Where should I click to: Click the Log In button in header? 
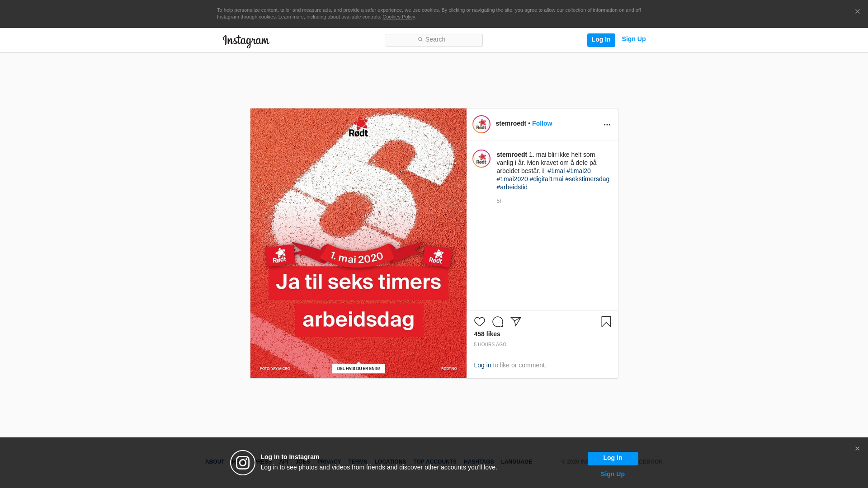tap(601, 40)
